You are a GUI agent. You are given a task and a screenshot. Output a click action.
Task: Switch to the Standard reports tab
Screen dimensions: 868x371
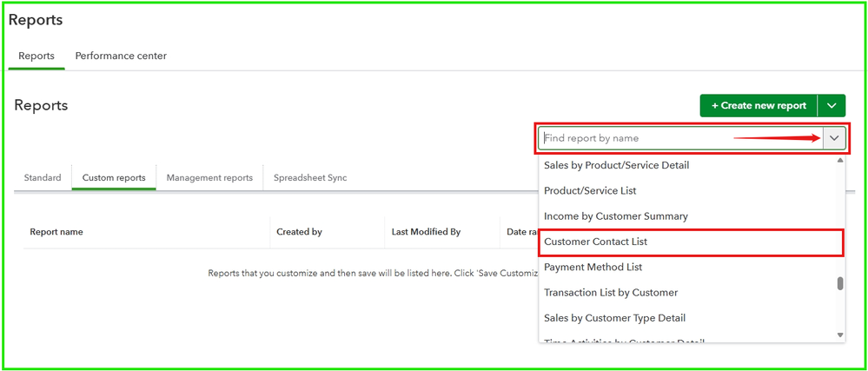click(43, 178)
